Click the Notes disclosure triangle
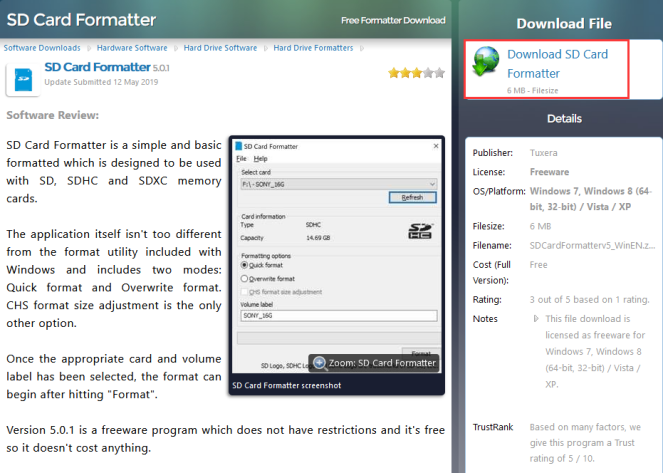 536,319
